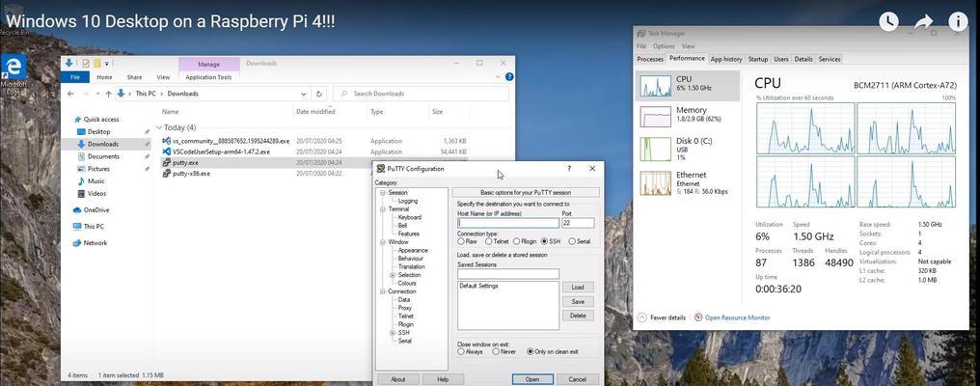Switch to Task Manager App history tab
This screenshot has height=386, width=980.
[726, 60]
